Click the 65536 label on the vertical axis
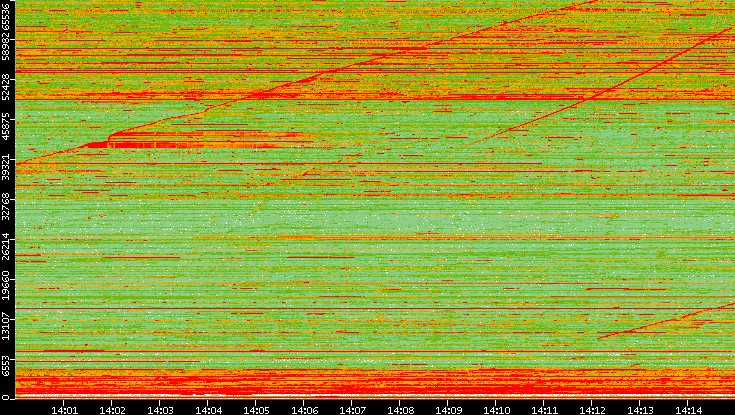The height and width of the screenshot is (415, 735). click(7, 18)
